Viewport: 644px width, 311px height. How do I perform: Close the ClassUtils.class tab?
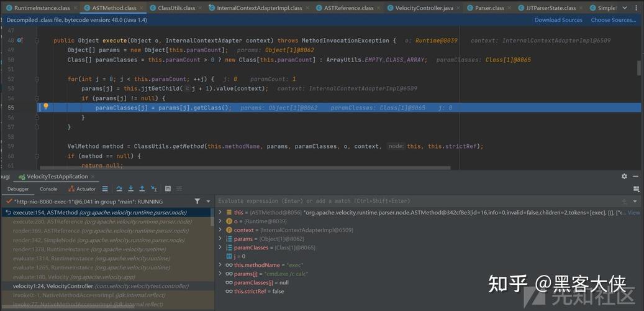coord(200,8)
